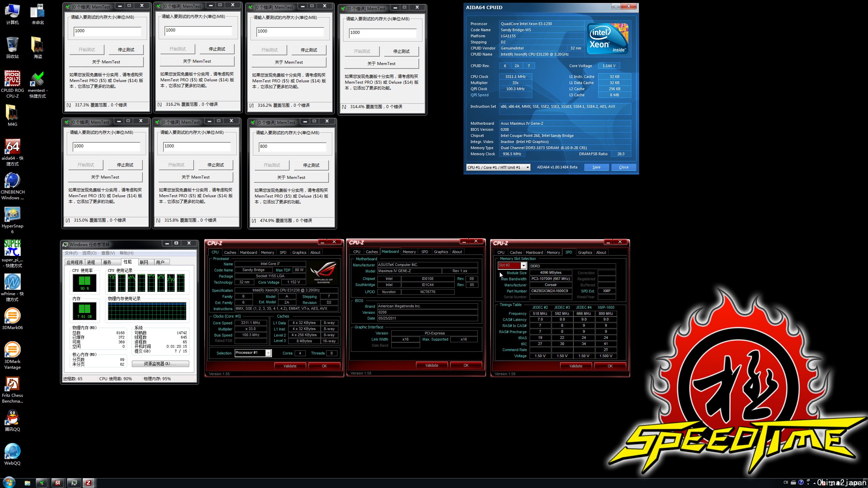868x488 pixels.
Task: Switch to 应用程序 tab in Task Manager
Action: tap(75, 262)
